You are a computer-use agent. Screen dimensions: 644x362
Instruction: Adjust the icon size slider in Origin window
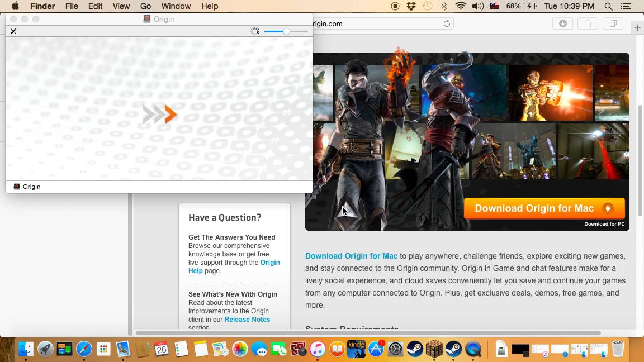tap(286, 32)
